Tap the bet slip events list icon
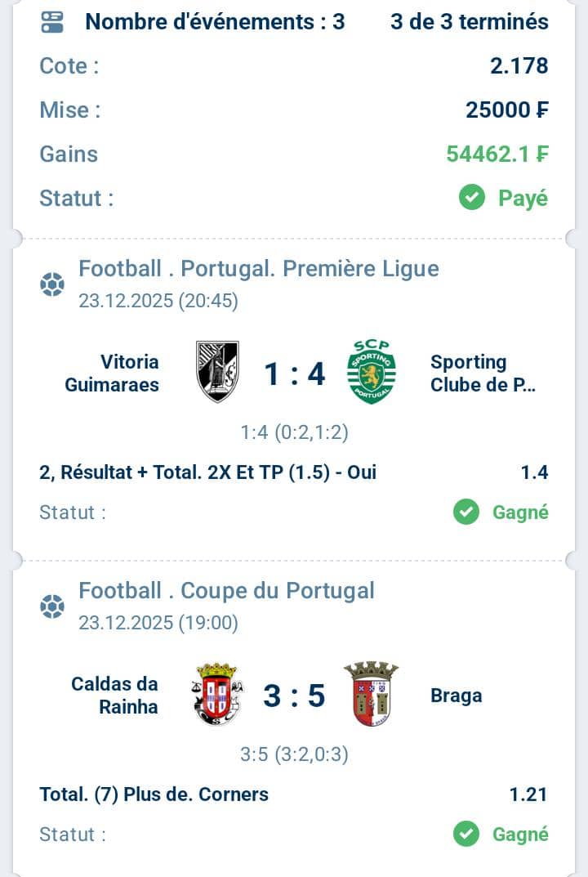Viewport: 588px width, 877px height. pos(51,22)
